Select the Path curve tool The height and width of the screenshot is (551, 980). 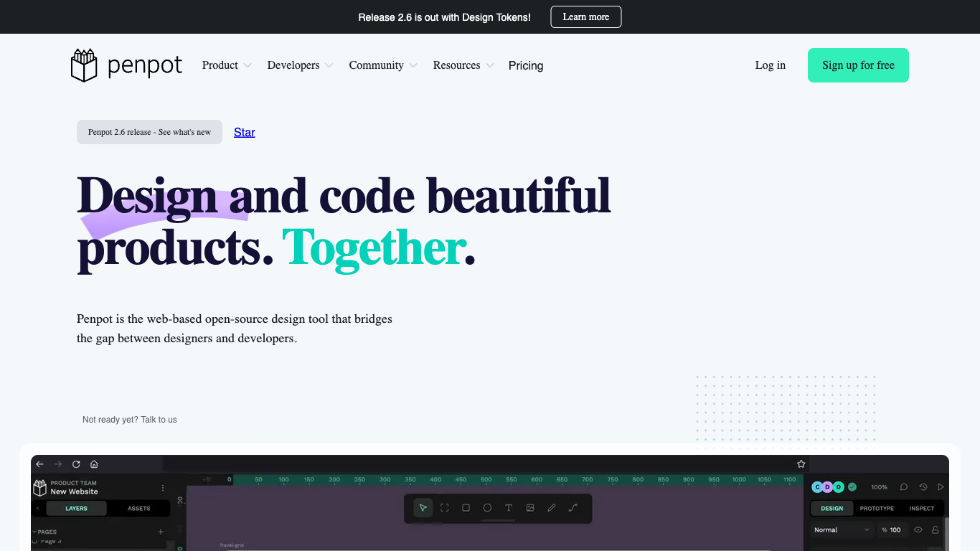pyautogui.click(x=573, y=508)
